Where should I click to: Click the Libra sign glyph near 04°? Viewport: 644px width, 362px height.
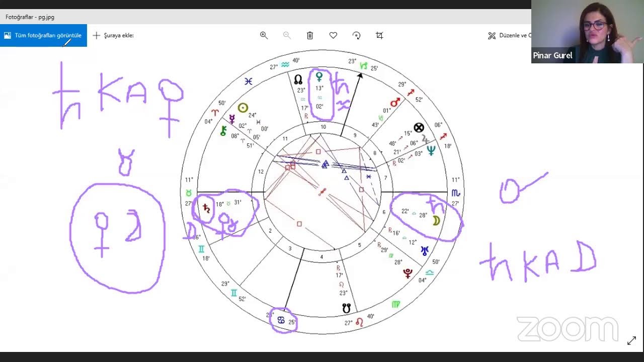point(429,272)
